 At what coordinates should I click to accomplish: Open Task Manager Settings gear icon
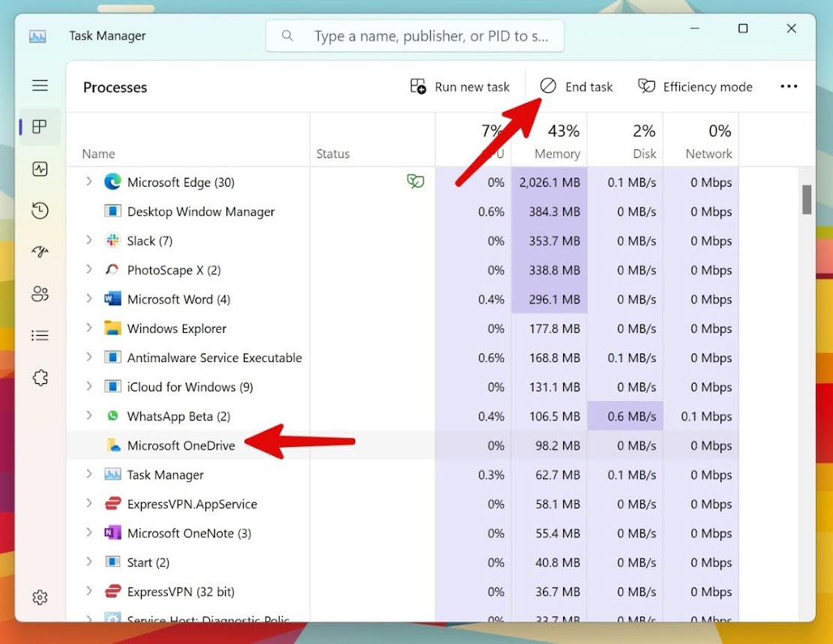(x=40, y=598)
